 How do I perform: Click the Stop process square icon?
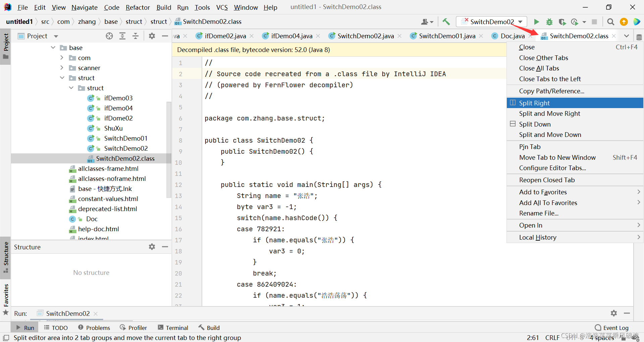click(x=594, y=22)
